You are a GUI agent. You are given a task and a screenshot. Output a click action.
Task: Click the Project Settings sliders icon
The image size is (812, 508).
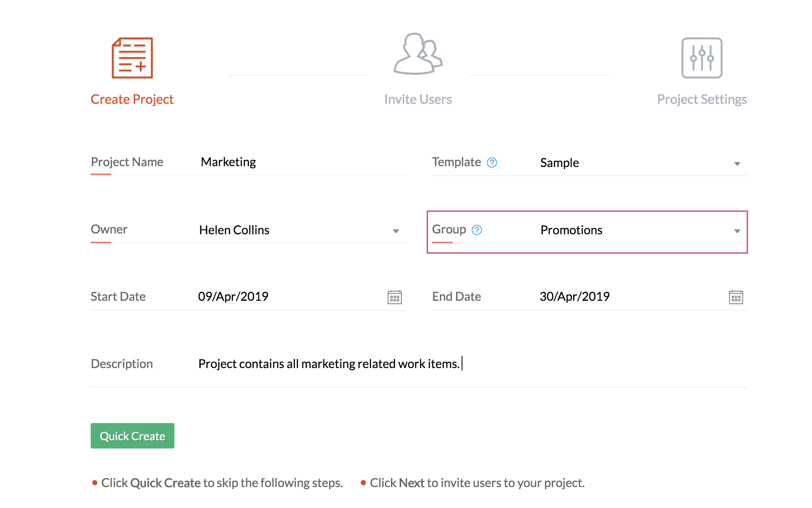[x=702, y=58]
